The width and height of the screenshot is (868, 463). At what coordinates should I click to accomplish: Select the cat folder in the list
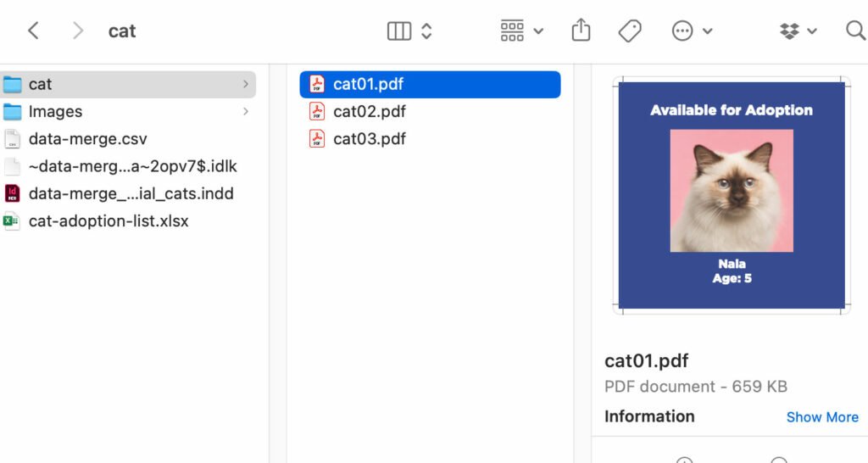[40, 84]
